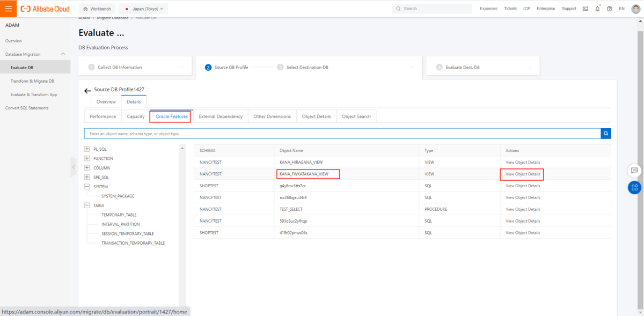Open Evaluate & Transform App in sidebar
The height and width of the screenshot is (316, 644).
click(35, 94)
